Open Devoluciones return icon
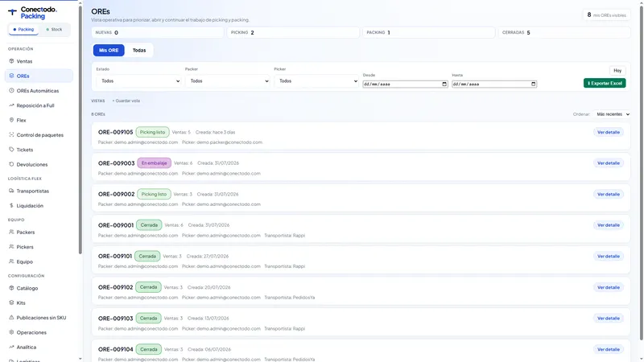Viewport: 644px width, 362px height. [11, 165]
